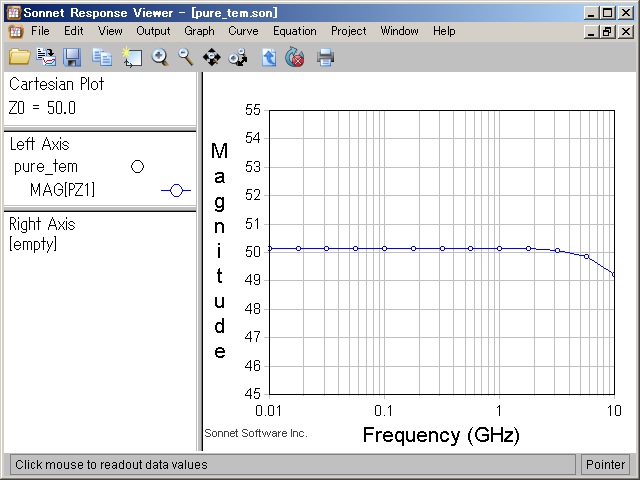Click the document icon beside File menu

(16, 31)
